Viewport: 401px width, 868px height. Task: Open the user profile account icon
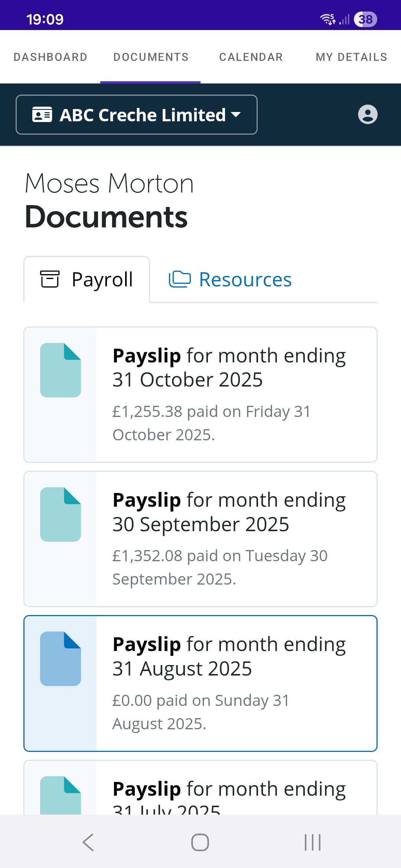(368, 114)
